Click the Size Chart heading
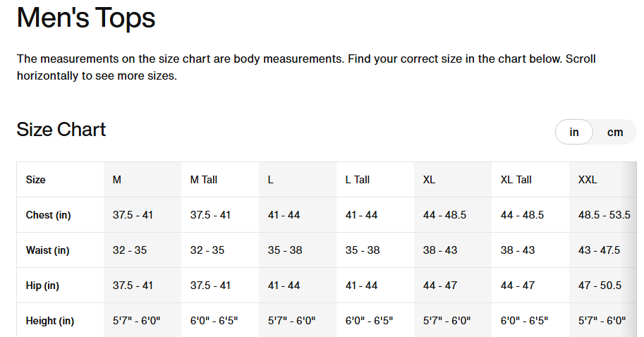The image size is (644, 337). point(61,130)
